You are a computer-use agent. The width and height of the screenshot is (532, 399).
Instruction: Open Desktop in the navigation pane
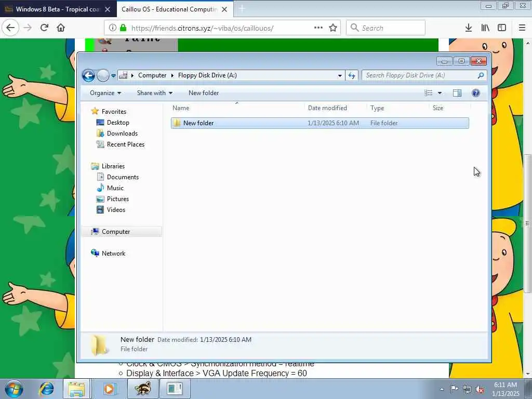coord(118,123)
